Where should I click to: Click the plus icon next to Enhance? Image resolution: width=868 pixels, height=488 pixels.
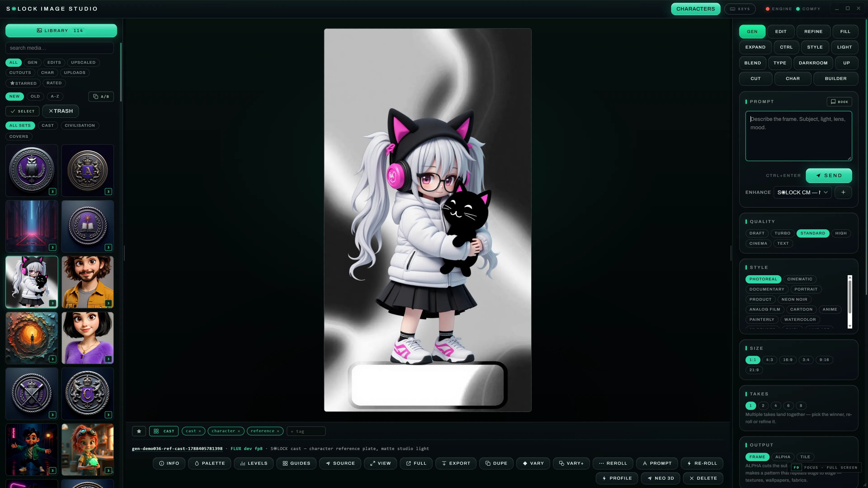pos(843,192)
